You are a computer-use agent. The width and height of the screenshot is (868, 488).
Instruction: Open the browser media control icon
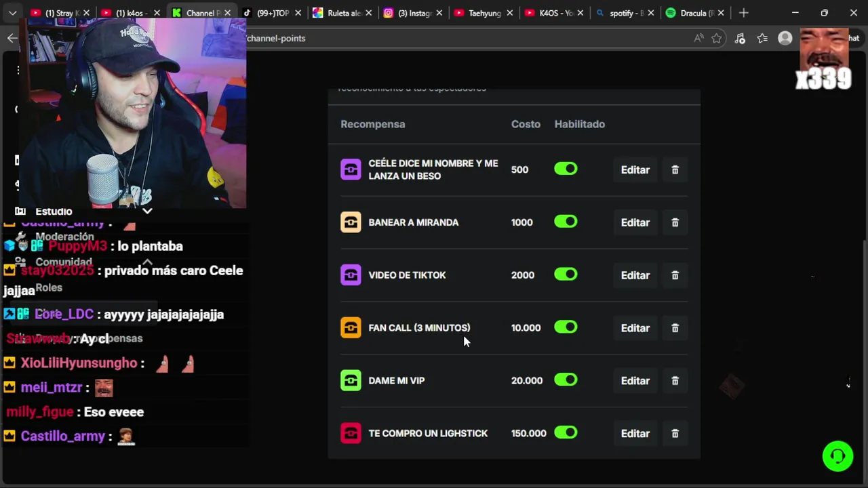[740, 38]
